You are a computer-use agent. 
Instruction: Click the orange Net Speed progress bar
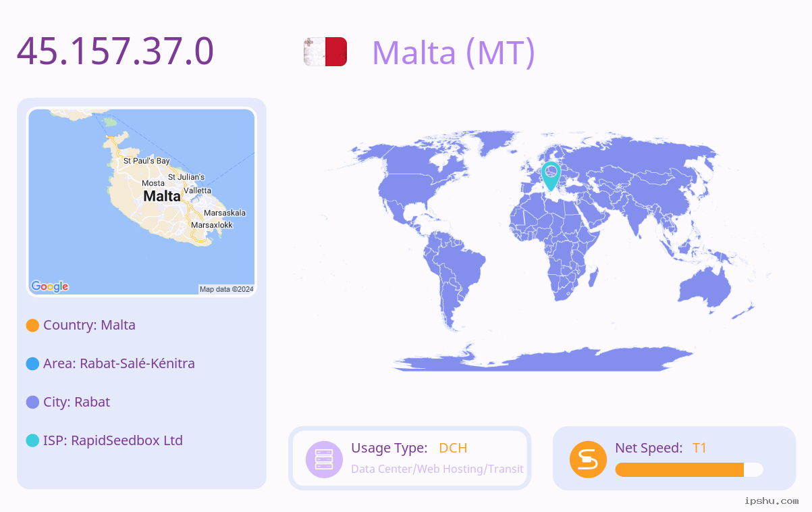(689, 470)
